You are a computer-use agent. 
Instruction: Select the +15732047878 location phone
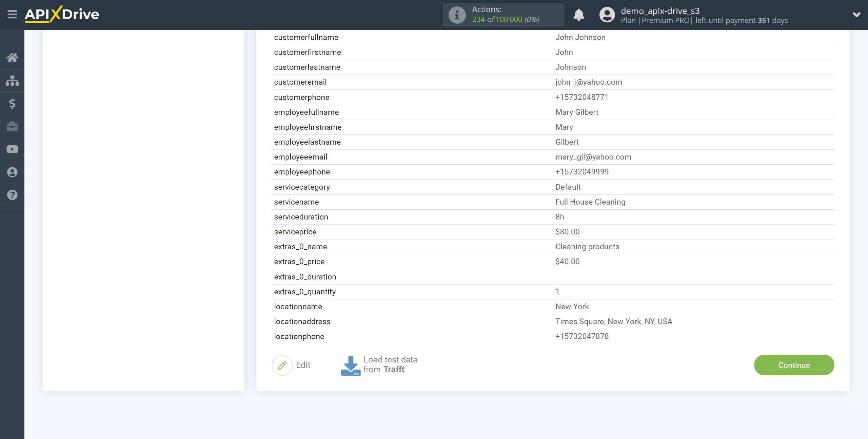[x=582, y=337]
